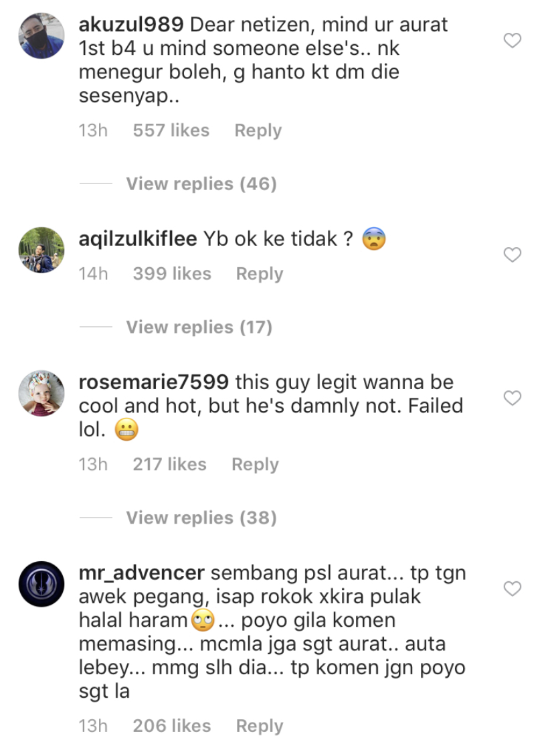Reply to rosemarie7599's comment
This screenshot has height=756, width=554.
pyautogui.click(x=256, y=464)
